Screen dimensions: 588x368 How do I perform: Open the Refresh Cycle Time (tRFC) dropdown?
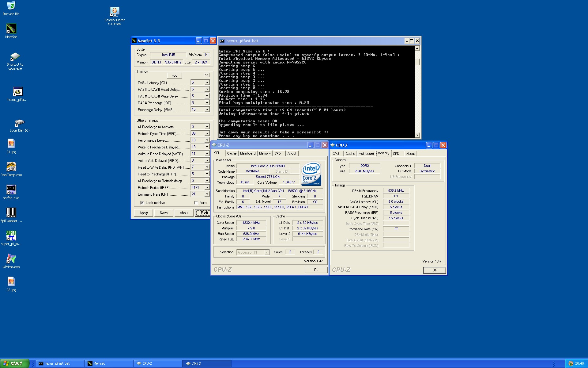point(207,133)
